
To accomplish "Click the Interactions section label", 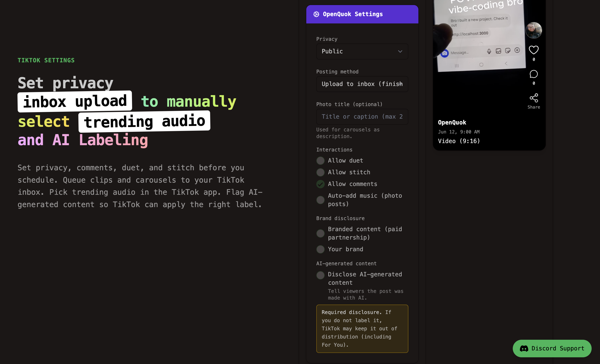I will (x=334, y=150).
